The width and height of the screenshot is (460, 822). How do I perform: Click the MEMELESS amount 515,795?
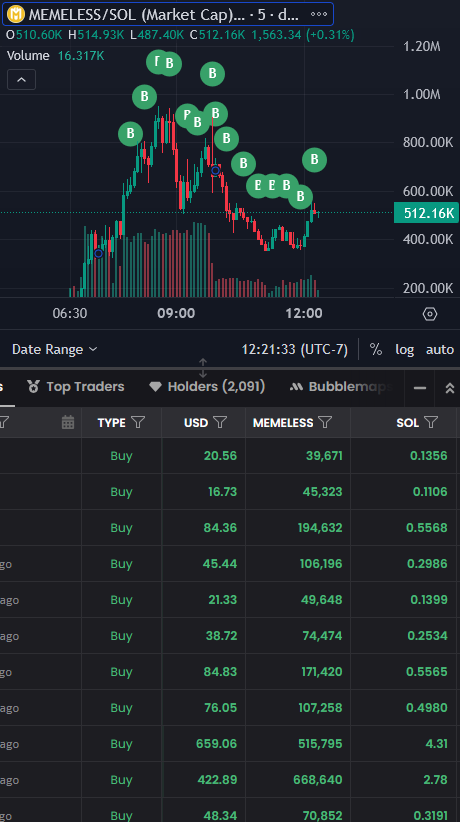(319, 743)
